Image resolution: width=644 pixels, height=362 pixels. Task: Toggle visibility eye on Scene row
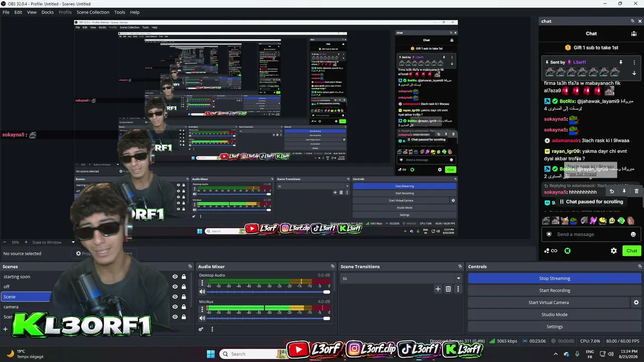[x=175, y=297]
